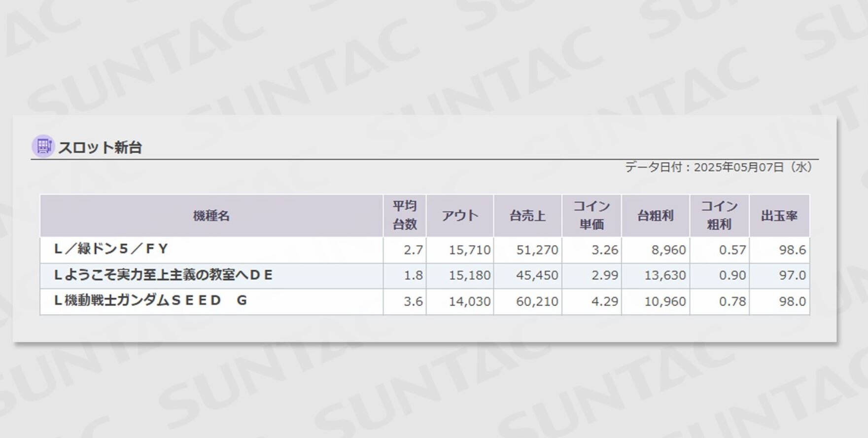The image size is (868, 438).
Task: Select the コイン粗利 column header
Action: click(x=720, y=216)
